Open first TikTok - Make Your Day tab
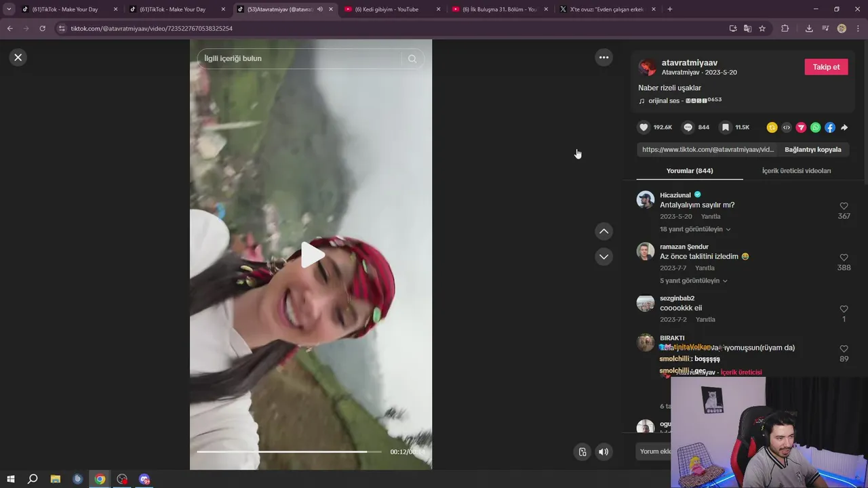 pos(64,9)
